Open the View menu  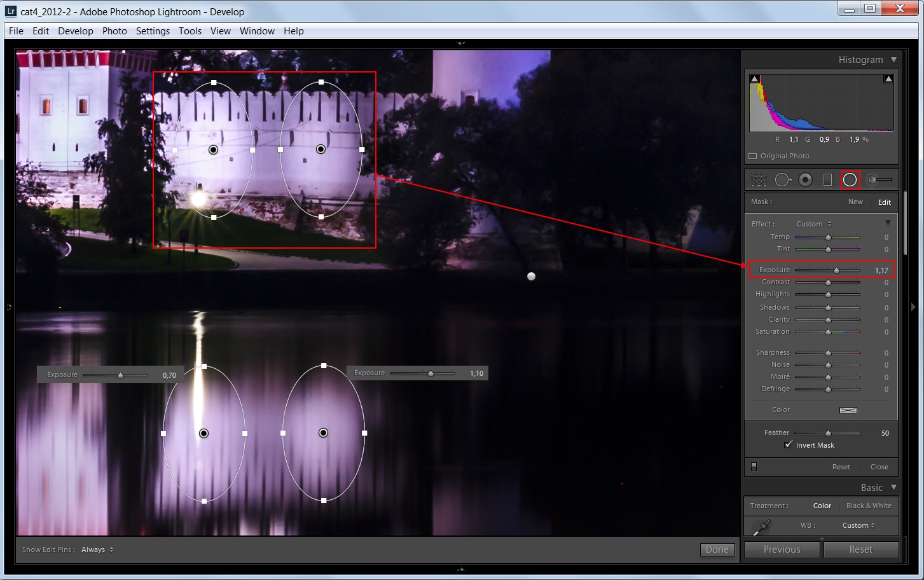point(221,31)
